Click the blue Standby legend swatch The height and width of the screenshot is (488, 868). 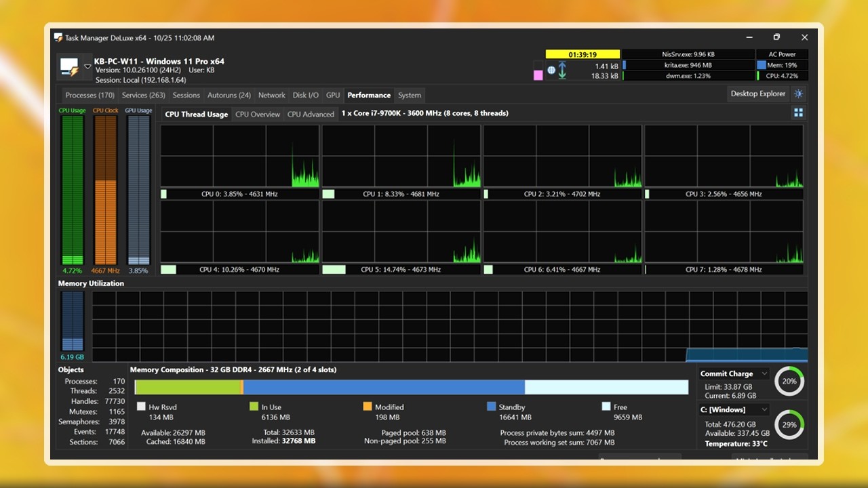[492, 407]
